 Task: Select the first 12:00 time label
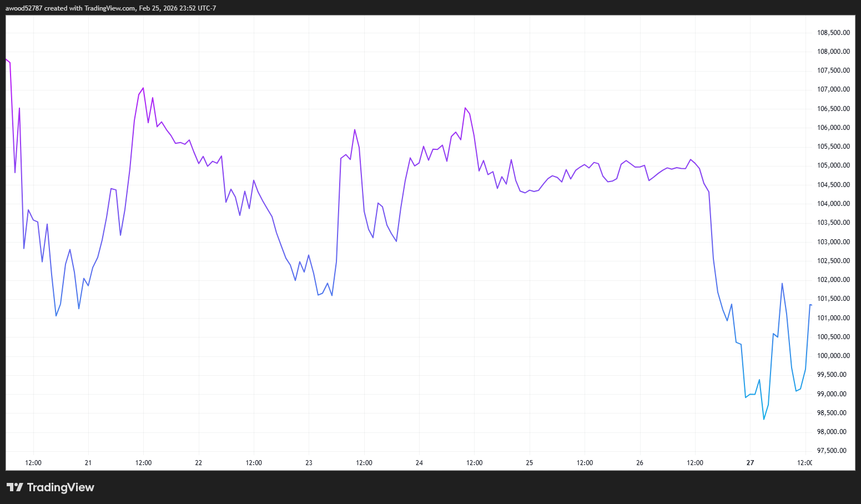(x=33, y=462)
